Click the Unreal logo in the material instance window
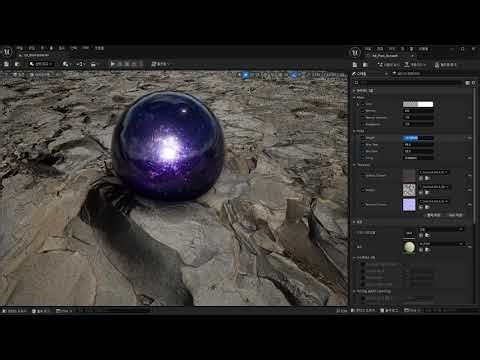Image resolution: width=480 pixels, height=360 pixels. point(355,52)
